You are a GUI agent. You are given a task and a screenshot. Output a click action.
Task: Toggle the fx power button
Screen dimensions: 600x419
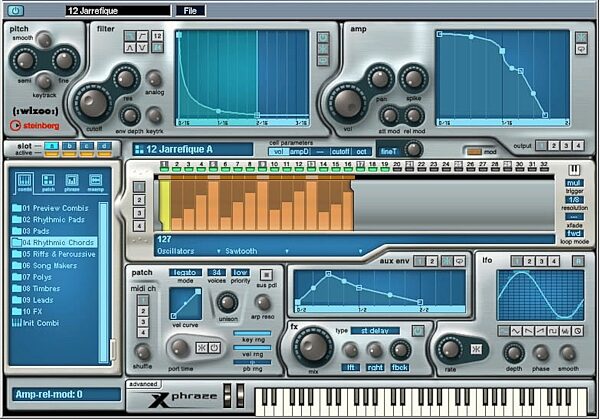tap(418, 331)
